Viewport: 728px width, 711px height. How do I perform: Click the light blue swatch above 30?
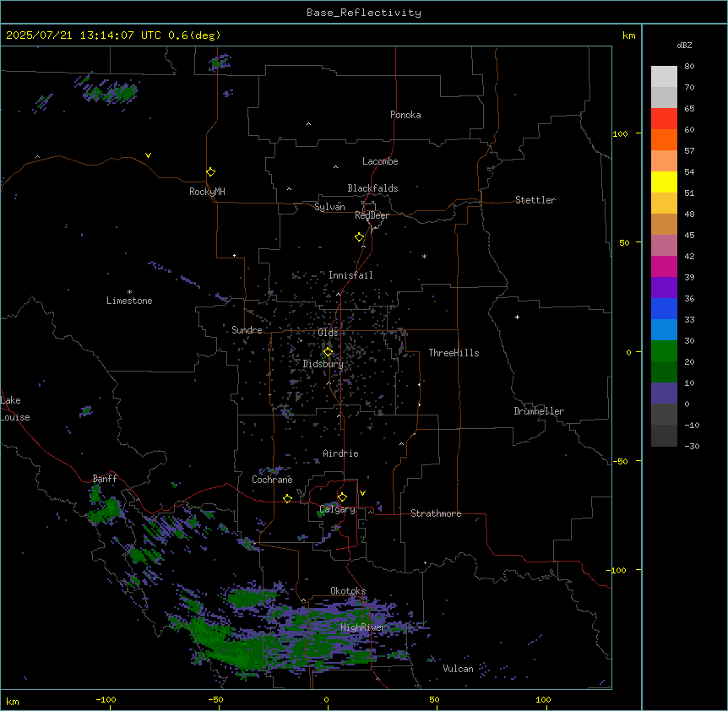point(664,330)
